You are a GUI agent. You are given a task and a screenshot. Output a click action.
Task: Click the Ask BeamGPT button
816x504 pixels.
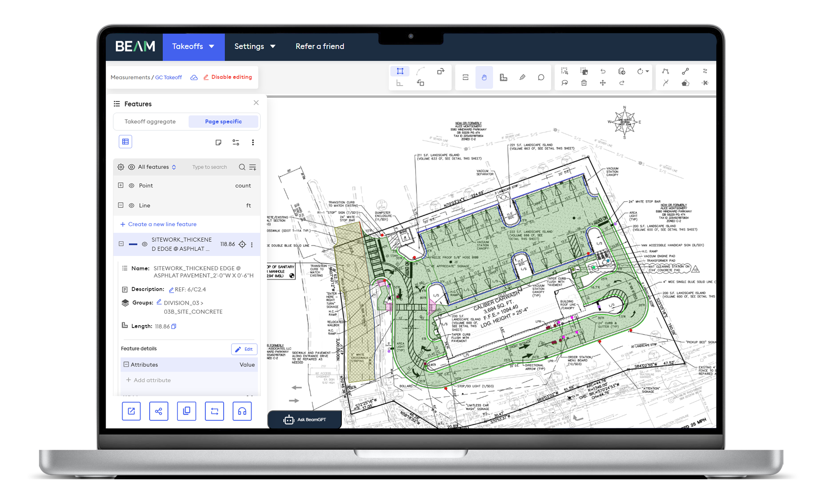tap(304, 419)
